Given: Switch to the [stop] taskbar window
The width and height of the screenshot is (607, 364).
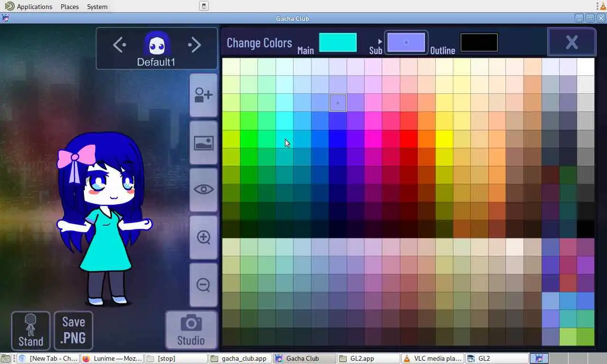Looking at the screenshot, I should click(x=175, y=358).
